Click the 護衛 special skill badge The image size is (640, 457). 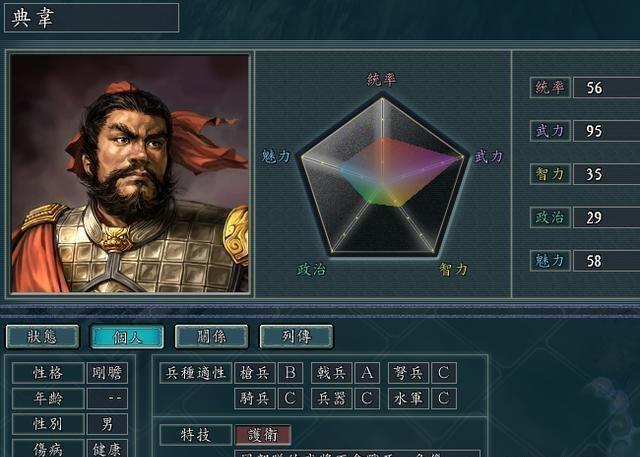(263, 435)
